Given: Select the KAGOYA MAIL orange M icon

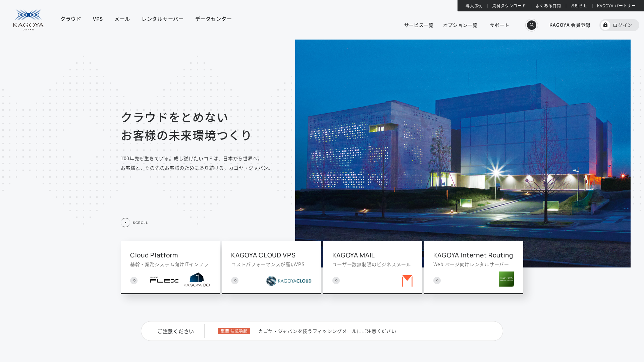Looking at the screenshot, I should pyautogui.click(x=407, y=281).
